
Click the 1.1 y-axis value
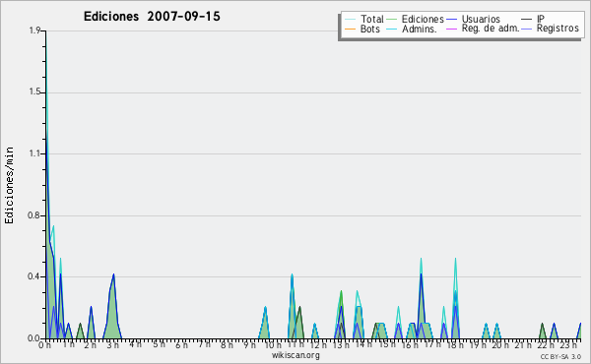pyautogui.click(x=34, y=153)
